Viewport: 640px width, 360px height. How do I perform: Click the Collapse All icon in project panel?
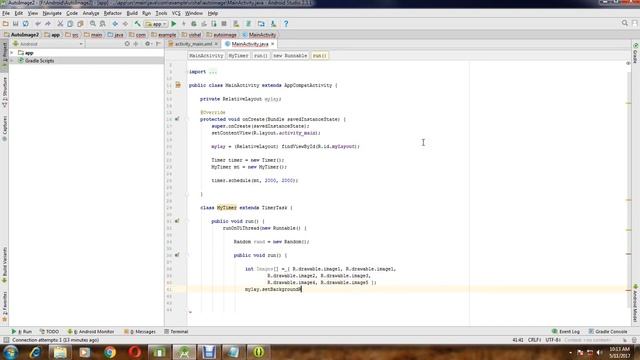136,44
